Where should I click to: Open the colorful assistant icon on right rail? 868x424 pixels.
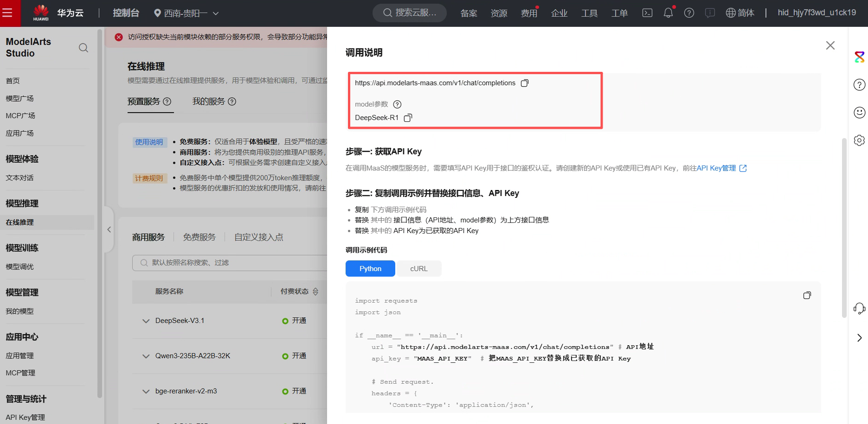[860, 57]
